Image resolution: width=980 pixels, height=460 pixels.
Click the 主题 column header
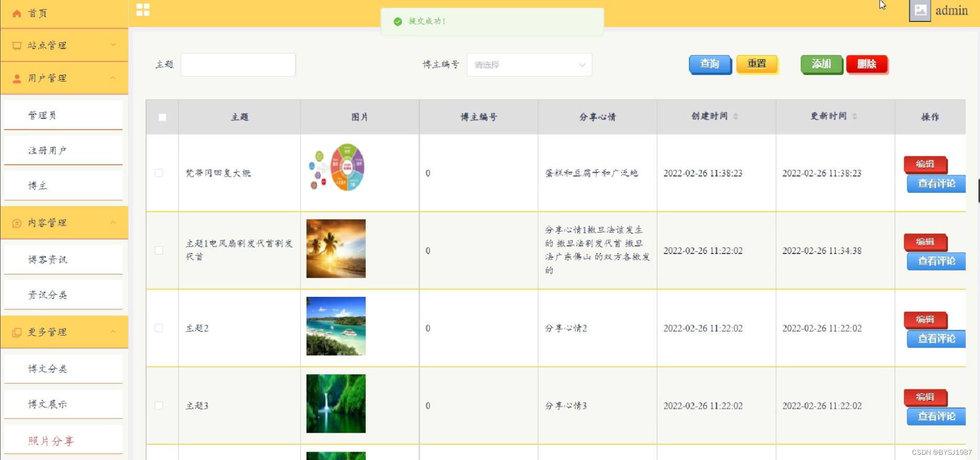[240, 117]
